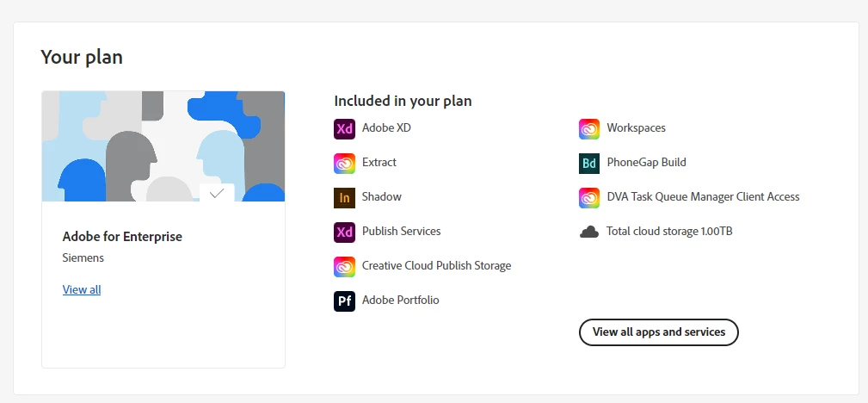Click the Creative Cloud Publish Storage icon
The height and width of the screenshot is (403, 868).
344,267
